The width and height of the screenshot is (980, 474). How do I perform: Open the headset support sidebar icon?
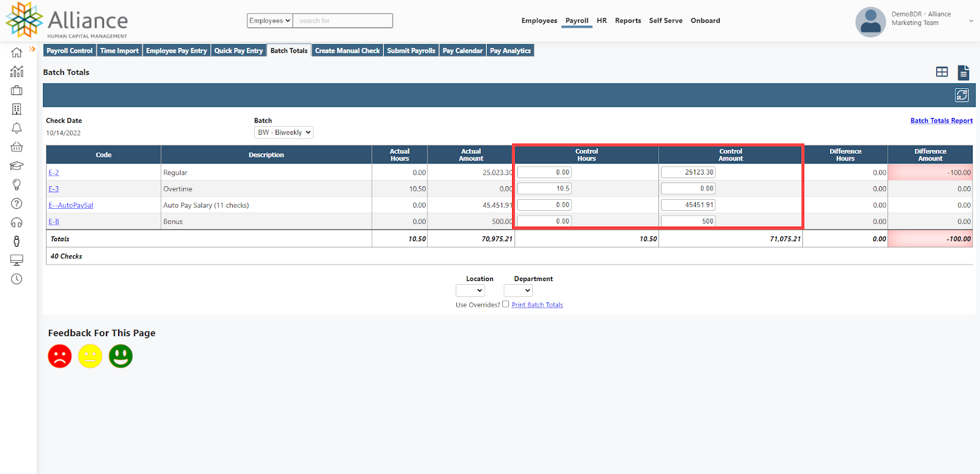[17, 222]
